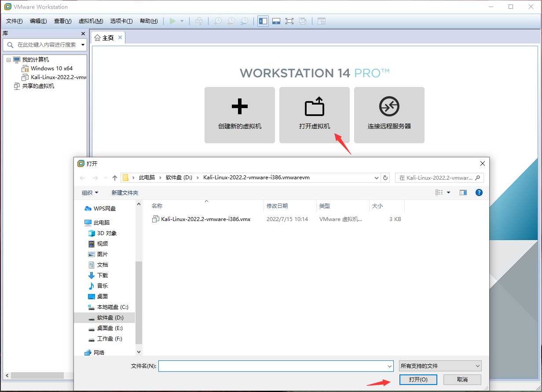Image resolution: width=542 pixels, height=392 pixels.
Task: Select 本地磁盘 (C:) in navigation pane
Action: click(x=113, y=307)
